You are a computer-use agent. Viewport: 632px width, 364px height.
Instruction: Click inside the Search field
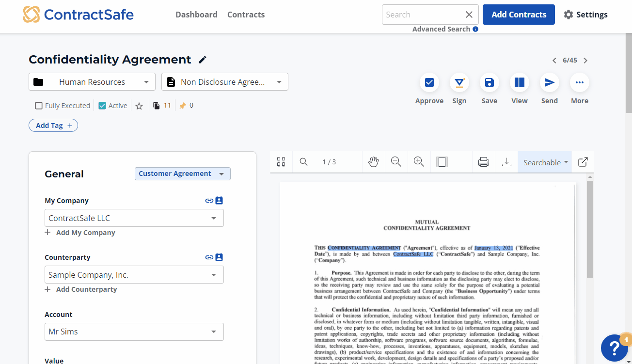pos(422,15)
